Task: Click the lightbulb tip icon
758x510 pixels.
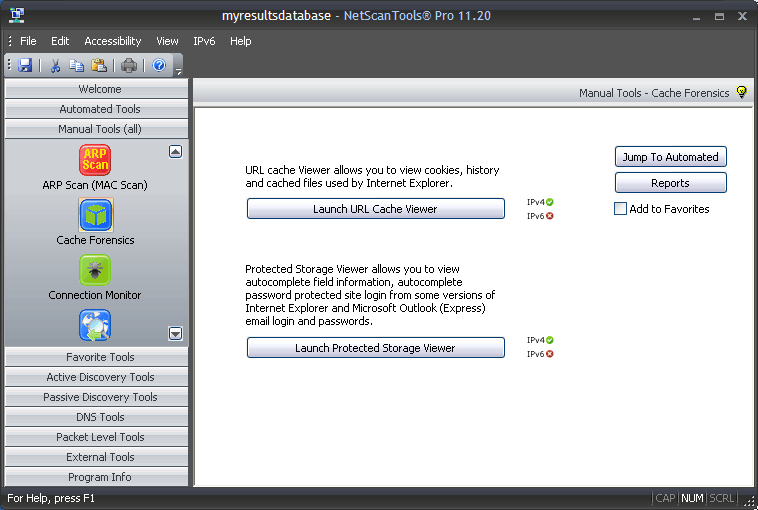Action: (x=742, y=91)
